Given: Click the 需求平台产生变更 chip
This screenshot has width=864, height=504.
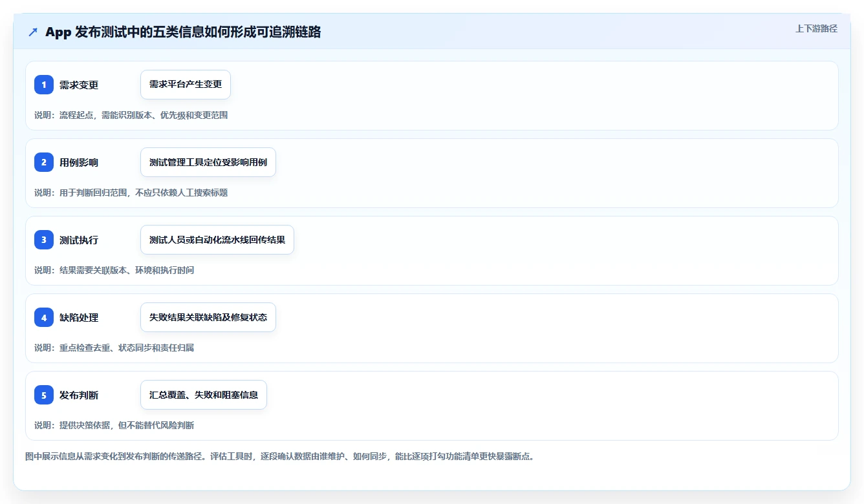Looking at the screenshot, I should tap(186, 85).
